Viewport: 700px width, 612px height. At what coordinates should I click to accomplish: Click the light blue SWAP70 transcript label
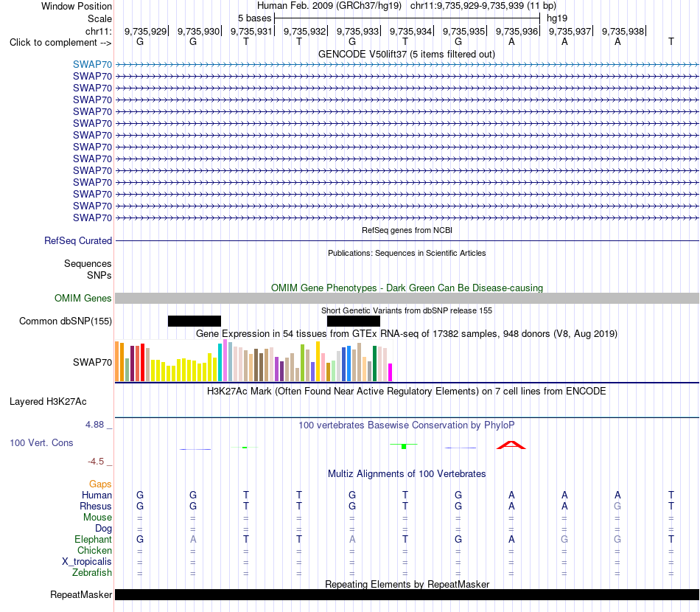coord(92,64)
